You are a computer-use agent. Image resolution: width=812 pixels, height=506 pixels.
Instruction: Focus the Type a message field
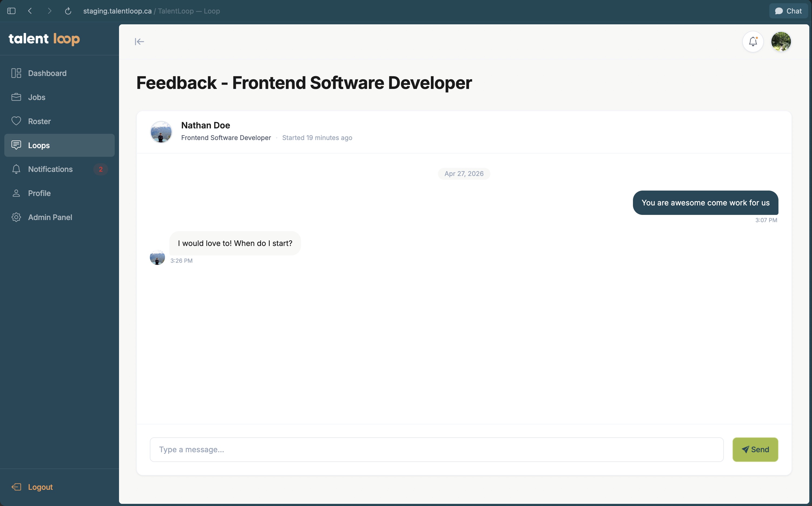[x=436, y=450]
